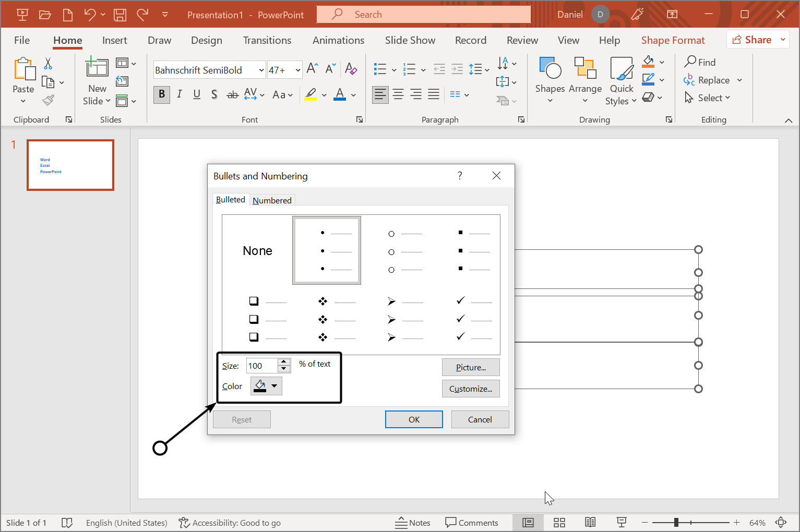Click the Cut scissors icon
Screen dimensions: 800x532
(x=48, y=64)
